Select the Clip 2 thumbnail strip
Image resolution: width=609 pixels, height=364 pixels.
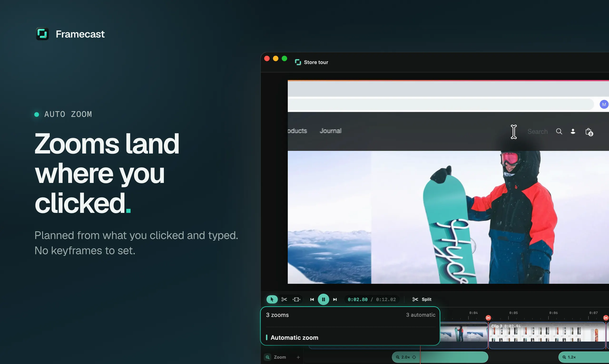(547, 335)
